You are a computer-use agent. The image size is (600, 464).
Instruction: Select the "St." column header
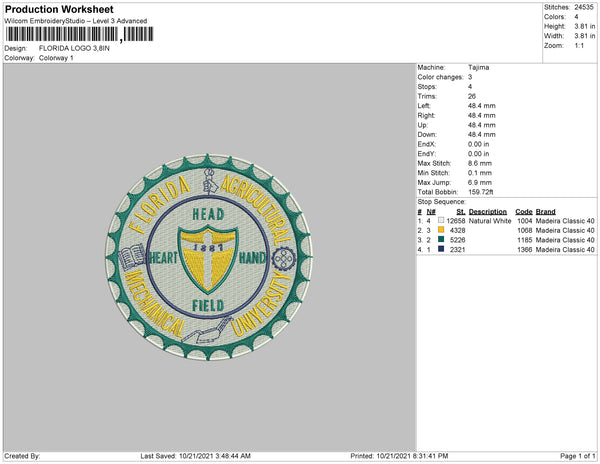point(461,211)
